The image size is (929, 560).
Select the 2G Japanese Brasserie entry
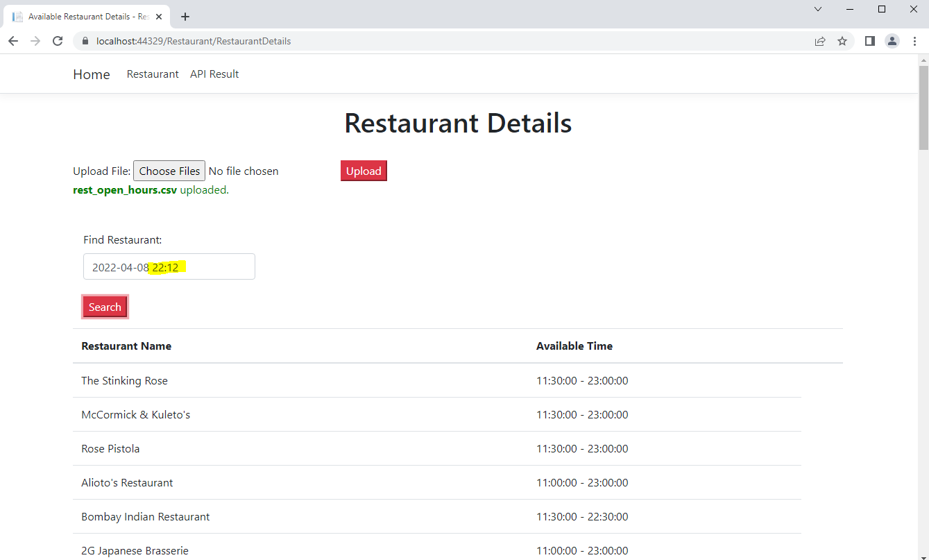click(135, 550)
